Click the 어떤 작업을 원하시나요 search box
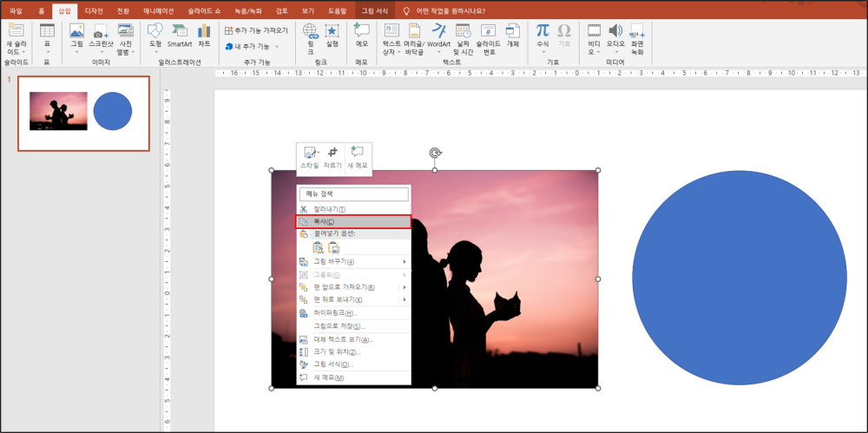Viewport: 868px width, 433px height. 450,10
